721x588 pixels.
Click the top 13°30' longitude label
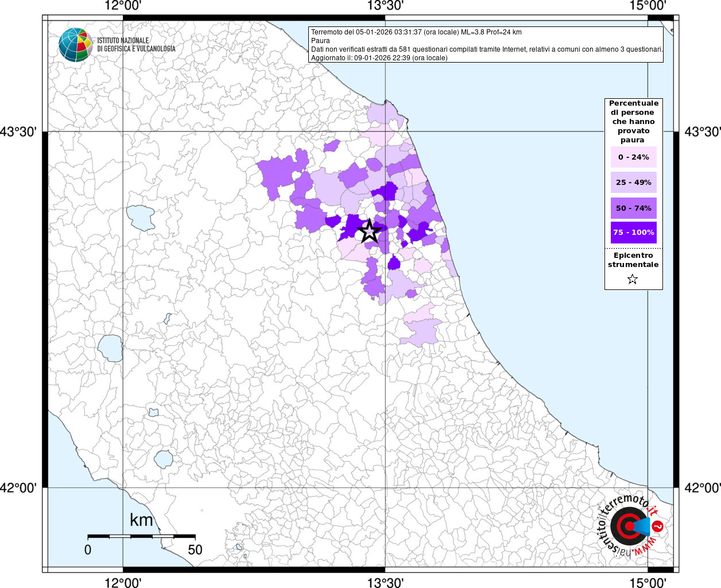click(x=385, y=6)
